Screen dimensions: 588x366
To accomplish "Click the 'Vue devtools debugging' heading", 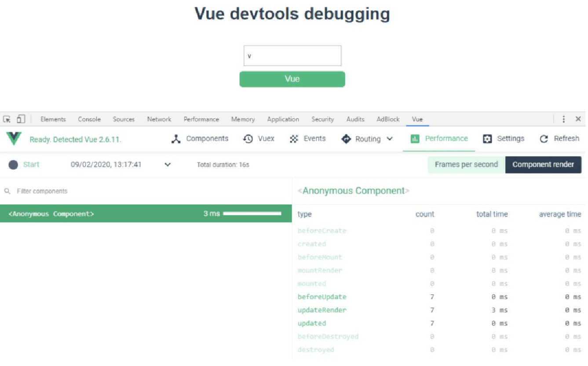I will [292, 14].
